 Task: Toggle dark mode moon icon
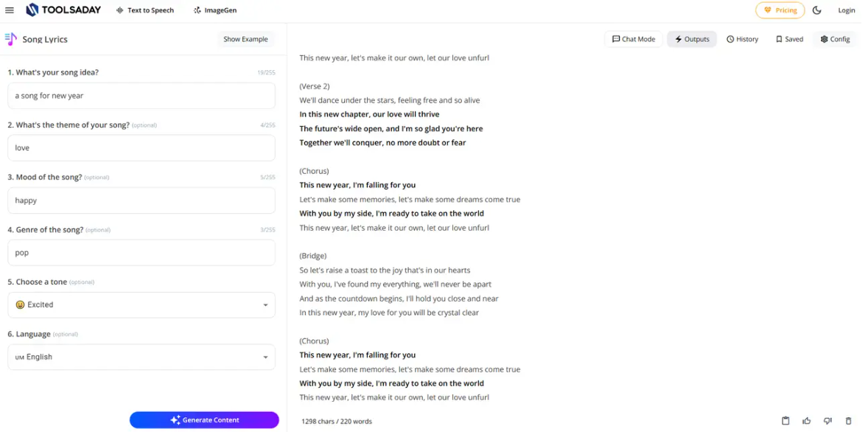click(816, 10)
